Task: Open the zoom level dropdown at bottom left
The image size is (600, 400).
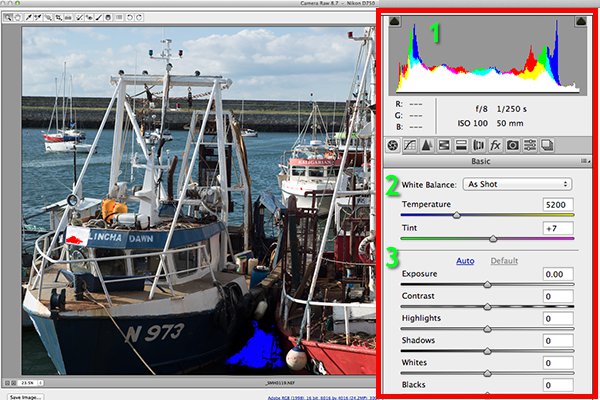Action: [x=32, y=383]
